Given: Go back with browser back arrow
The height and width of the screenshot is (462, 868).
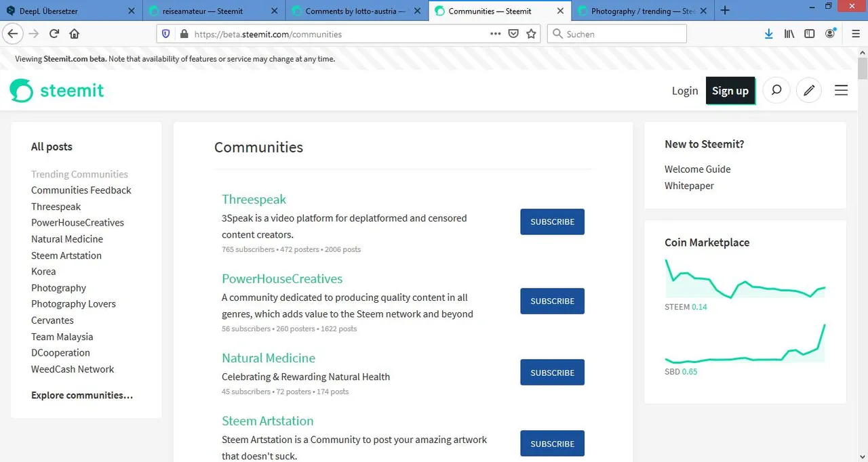Looking at the screenshot, I should click(12, 34).
